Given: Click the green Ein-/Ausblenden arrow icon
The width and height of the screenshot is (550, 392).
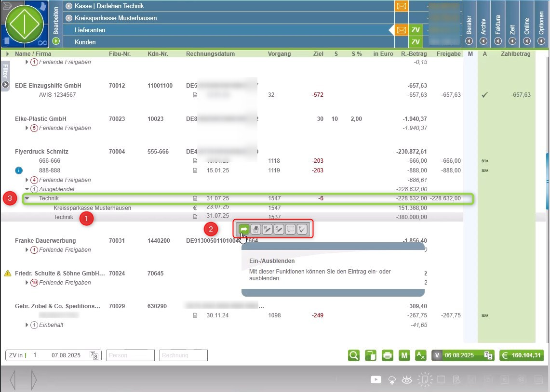Looking at the screenshot, I should [244, 229].
